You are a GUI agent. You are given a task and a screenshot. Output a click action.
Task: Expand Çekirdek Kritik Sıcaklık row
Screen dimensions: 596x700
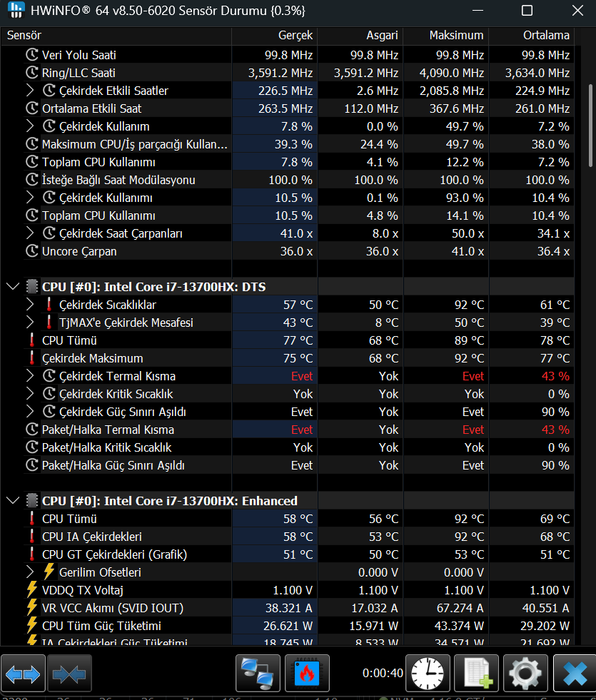pyautogui.click(x=30, y=394)
